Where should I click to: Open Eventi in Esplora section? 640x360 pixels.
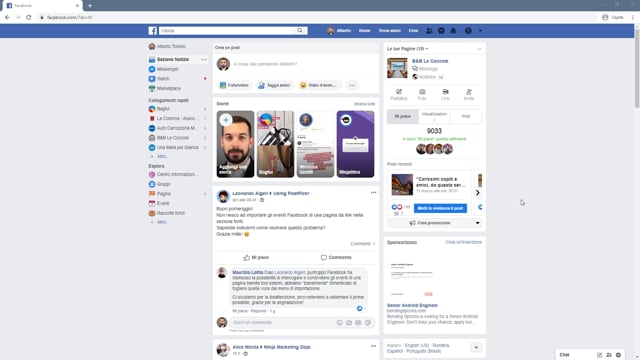click(163, 203)
